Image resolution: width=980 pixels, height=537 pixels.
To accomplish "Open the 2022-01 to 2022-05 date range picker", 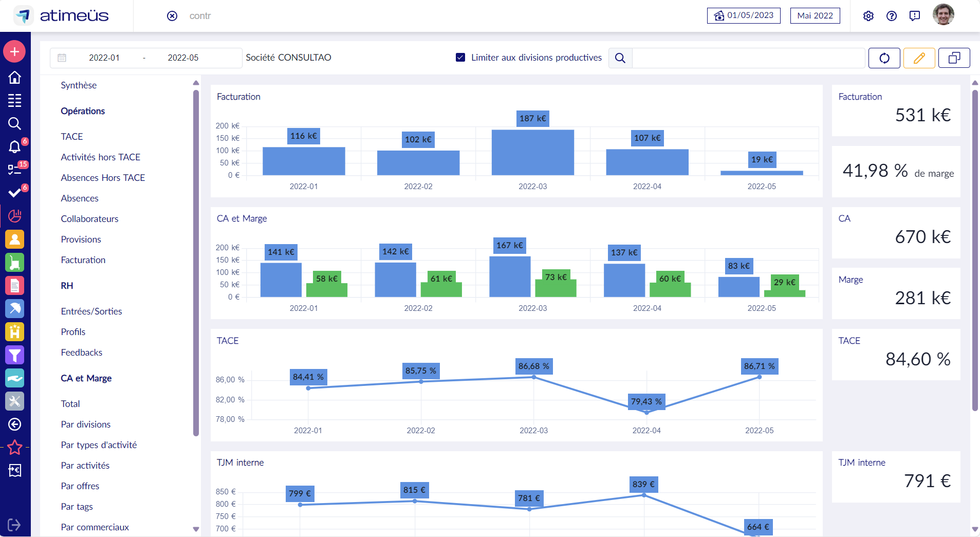I will 144,58.
